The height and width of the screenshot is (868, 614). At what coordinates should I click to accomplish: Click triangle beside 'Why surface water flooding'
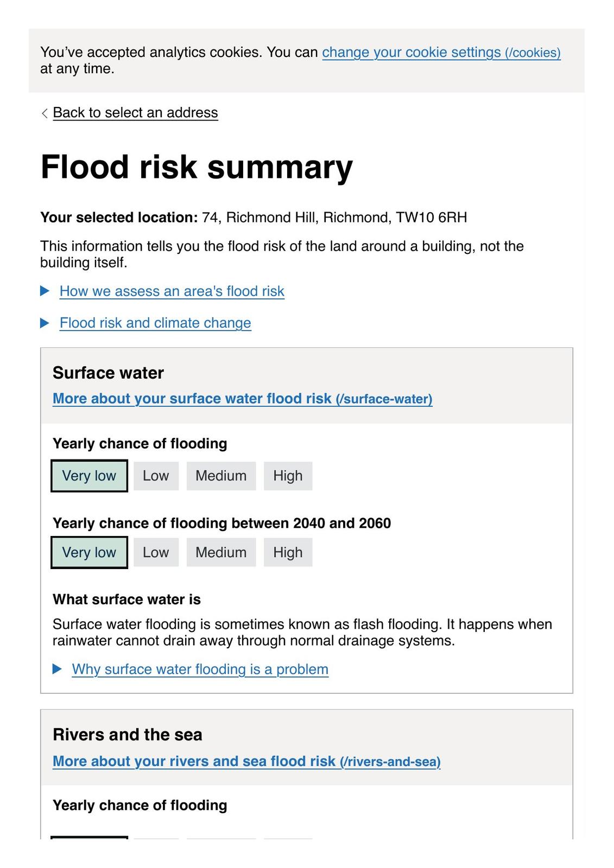pyautogui.click(x=57, y=669)
